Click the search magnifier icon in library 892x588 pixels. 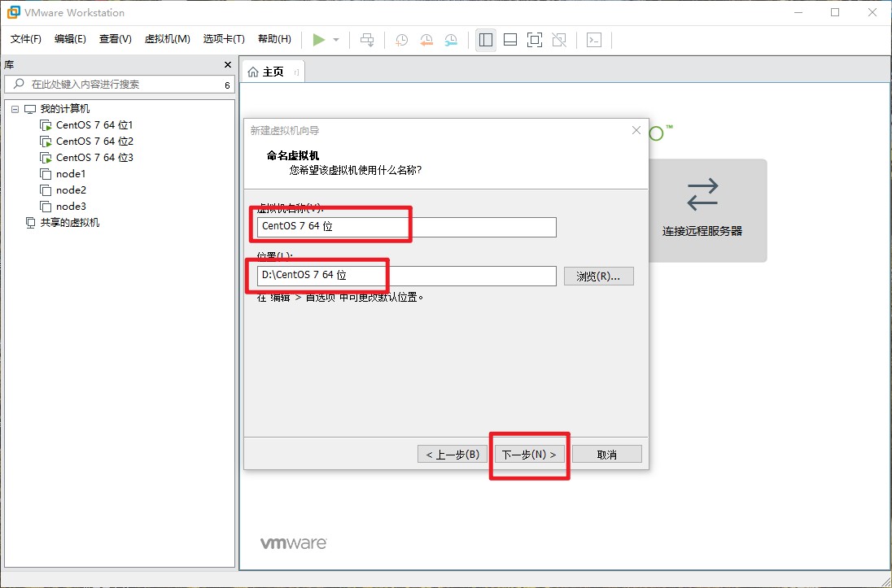coord(19,84)
